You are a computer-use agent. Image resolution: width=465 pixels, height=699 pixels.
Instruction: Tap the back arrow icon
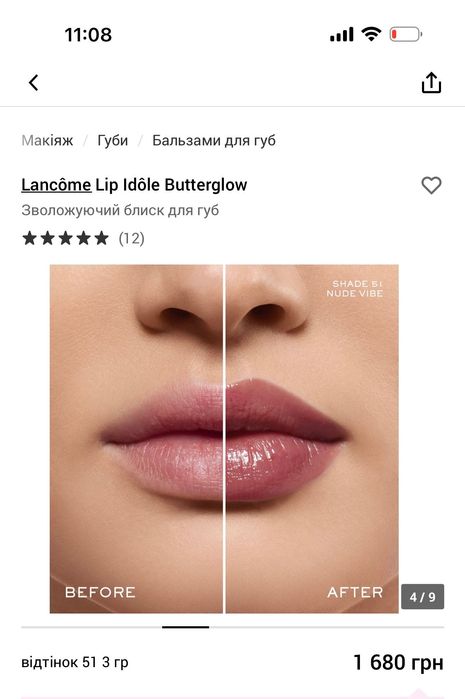tap(33, 82)
